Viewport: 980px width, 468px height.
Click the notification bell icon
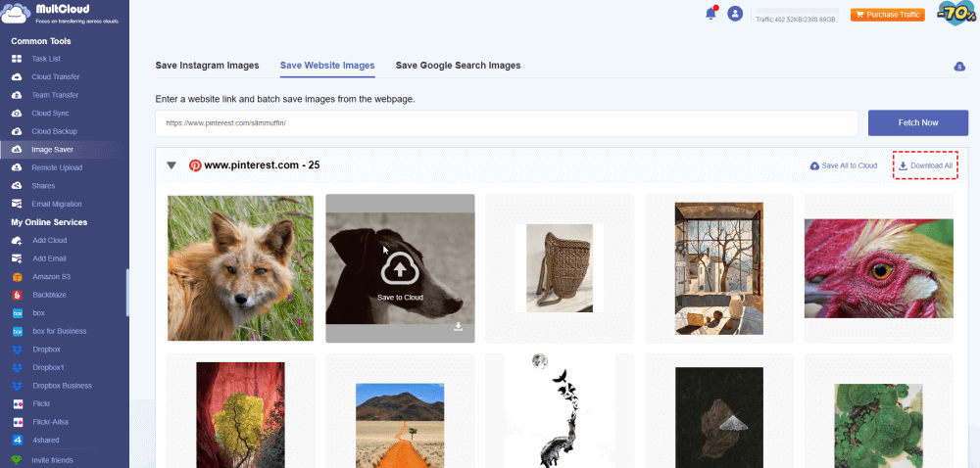tap(710, 14)
